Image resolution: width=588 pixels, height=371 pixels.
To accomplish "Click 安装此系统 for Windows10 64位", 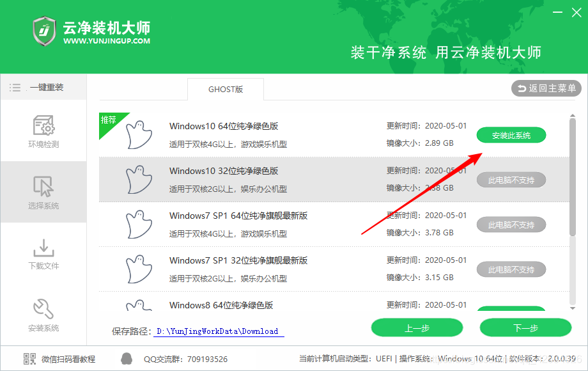I will [511, 135].
